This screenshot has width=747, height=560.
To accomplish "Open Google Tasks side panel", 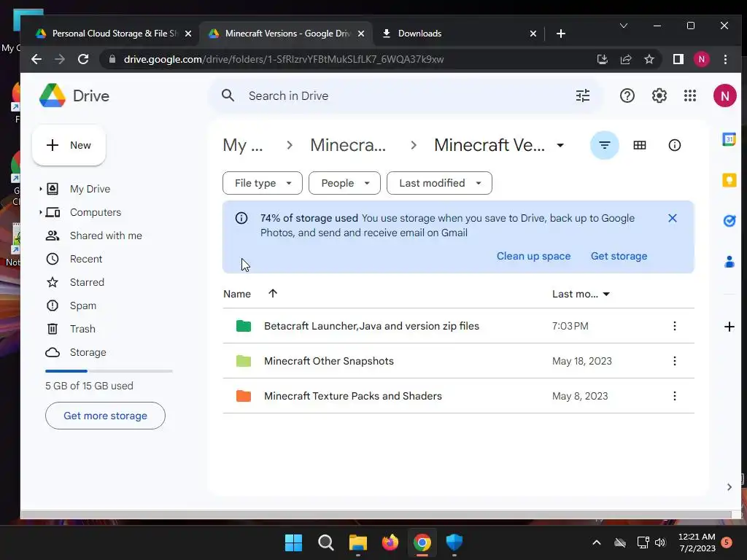I will 729,221.
